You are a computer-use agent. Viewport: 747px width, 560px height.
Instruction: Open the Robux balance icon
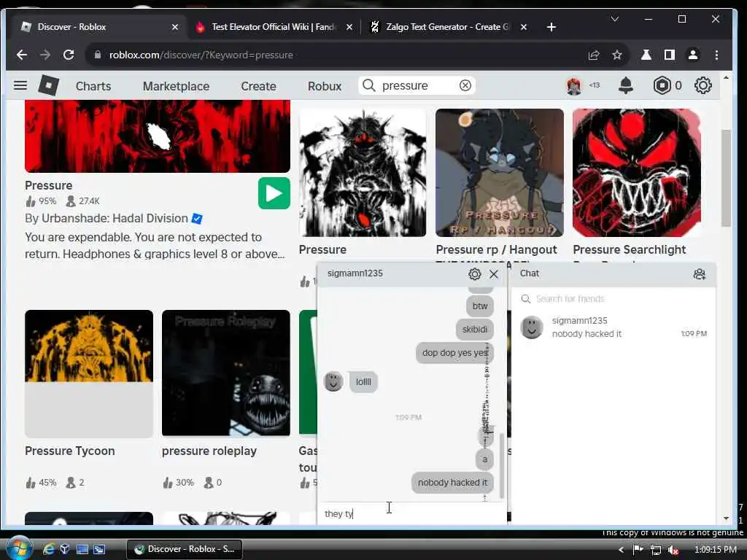[662, 85]
